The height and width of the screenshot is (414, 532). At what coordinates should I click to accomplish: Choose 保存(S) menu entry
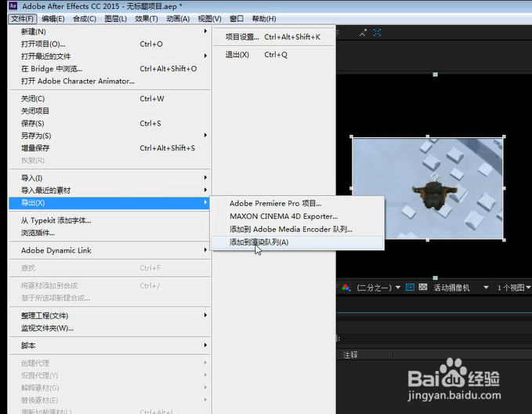tap(109, 124)
